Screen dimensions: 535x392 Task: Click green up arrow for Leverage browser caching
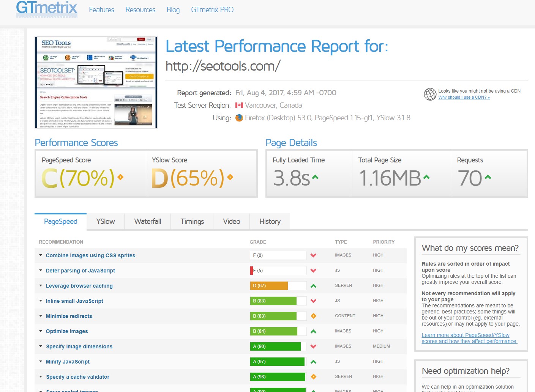(x=313, y=286)
